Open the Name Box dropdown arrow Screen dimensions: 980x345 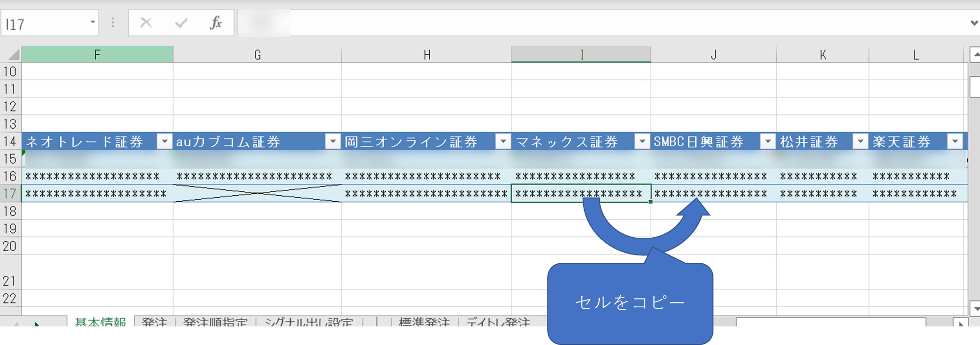pos(93,22)
